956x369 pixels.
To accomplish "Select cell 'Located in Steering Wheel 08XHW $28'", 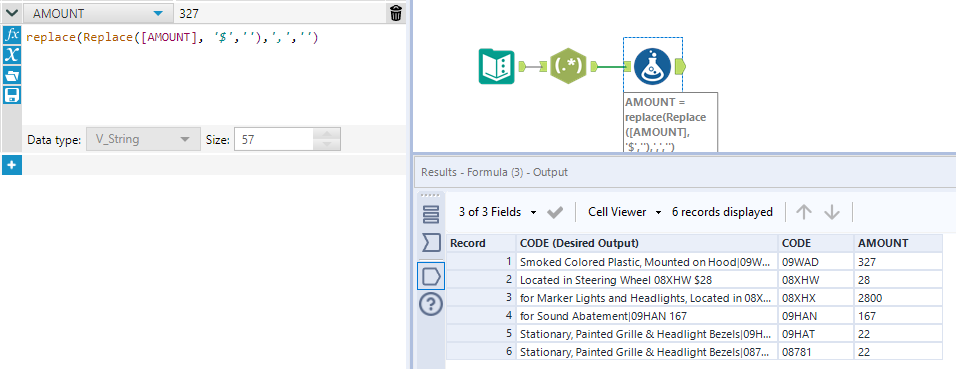I will 647,280.
